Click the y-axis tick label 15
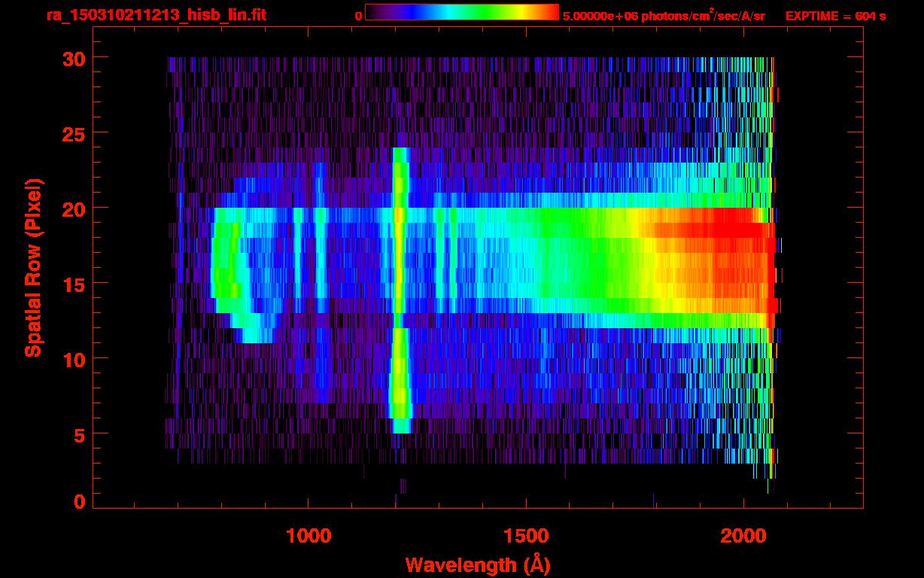 coord(74,284)
